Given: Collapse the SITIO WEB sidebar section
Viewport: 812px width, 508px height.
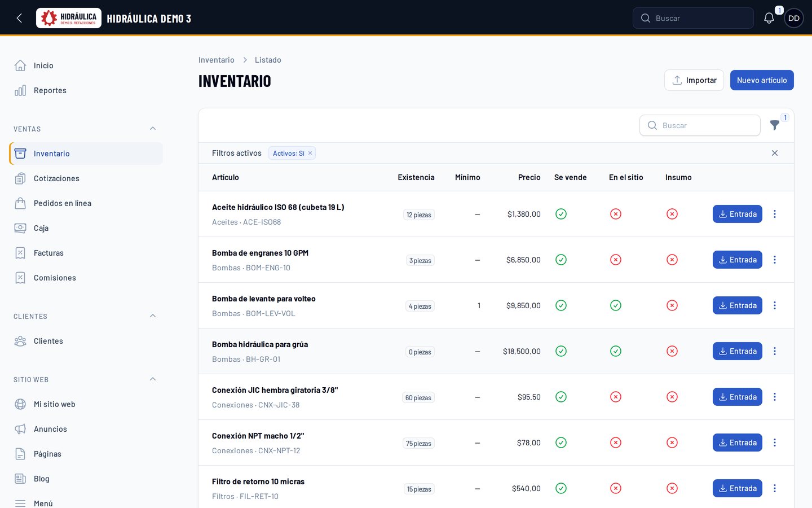Looking at the screenshot, I should point(153,379).
